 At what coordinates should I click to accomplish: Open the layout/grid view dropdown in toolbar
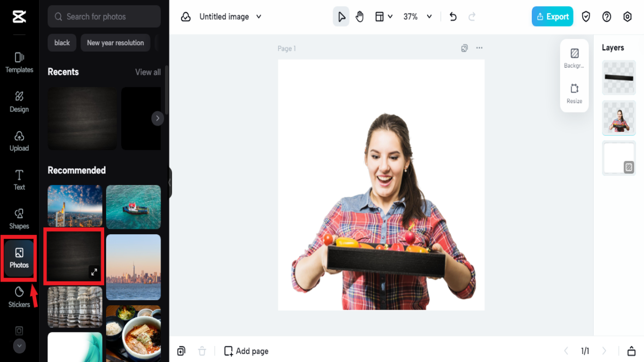tap(384, 16)
